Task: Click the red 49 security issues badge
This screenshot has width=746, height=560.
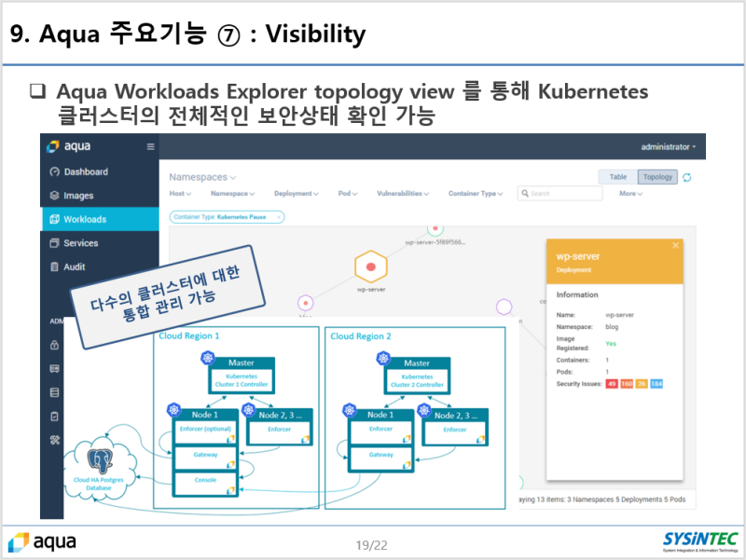Action: click(x=611, y=383)
